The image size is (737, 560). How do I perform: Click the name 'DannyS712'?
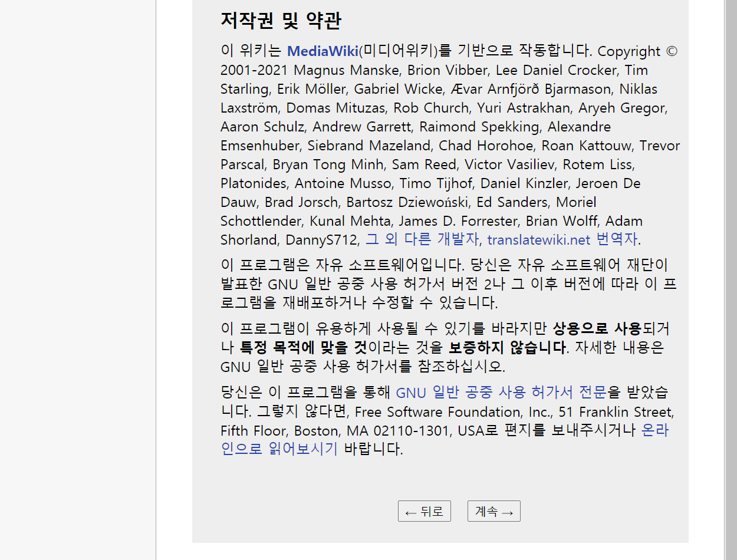[322, 240]
